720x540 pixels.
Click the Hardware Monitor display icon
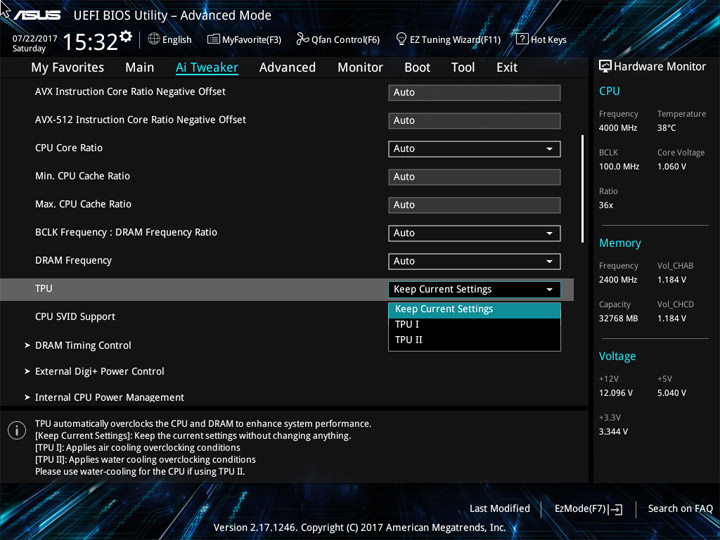pyautogui.click(x=605, y=66)
